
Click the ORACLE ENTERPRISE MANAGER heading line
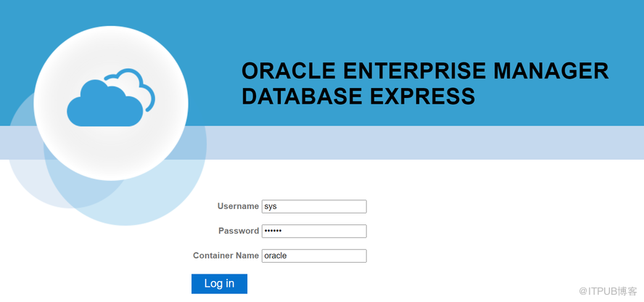click(424, 71)
